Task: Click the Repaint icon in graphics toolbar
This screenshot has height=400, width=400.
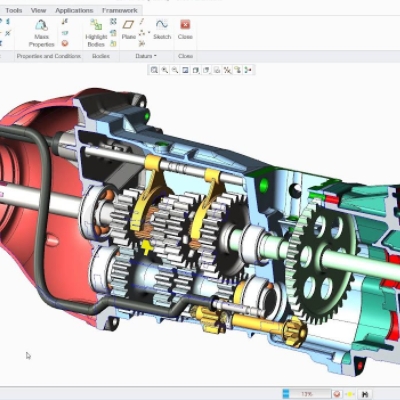Action: pyautogui.click(x=185, y=70)
